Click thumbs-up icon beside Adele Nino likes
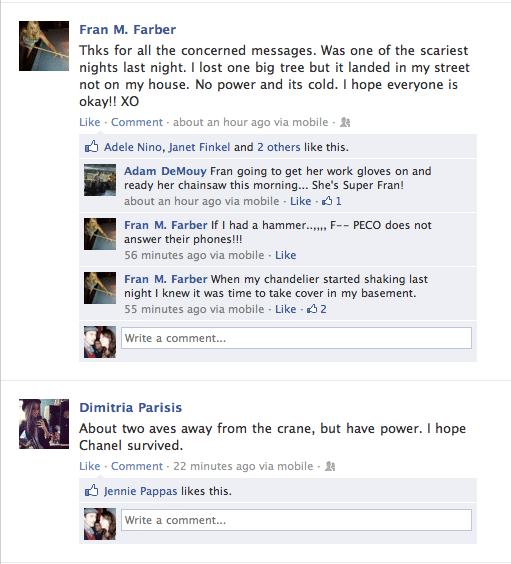 coord(92,146)
